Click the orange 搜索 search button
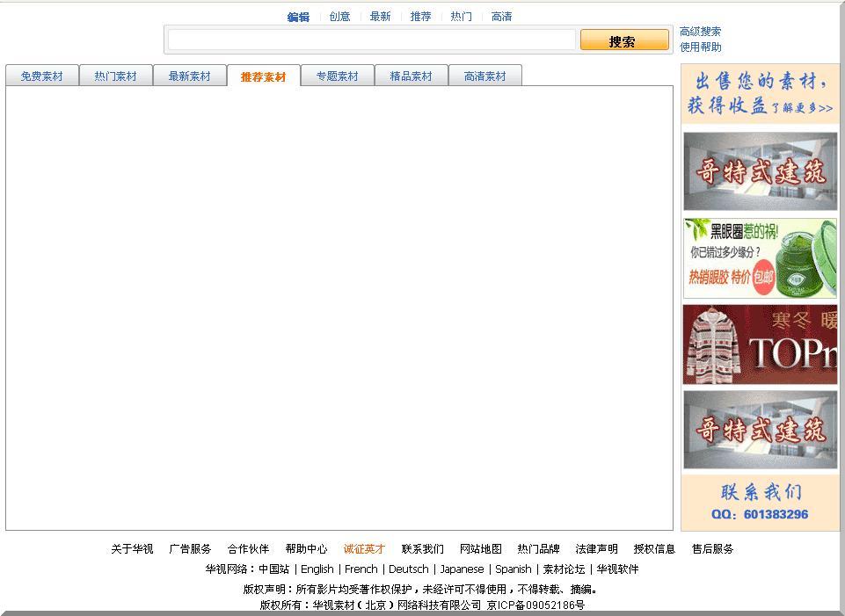 pyautogui.click(x=623, y=40)
